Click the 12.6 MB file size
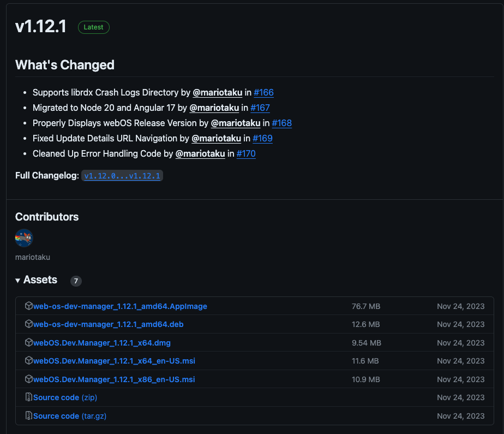504x434 pixels. point(366,324)
